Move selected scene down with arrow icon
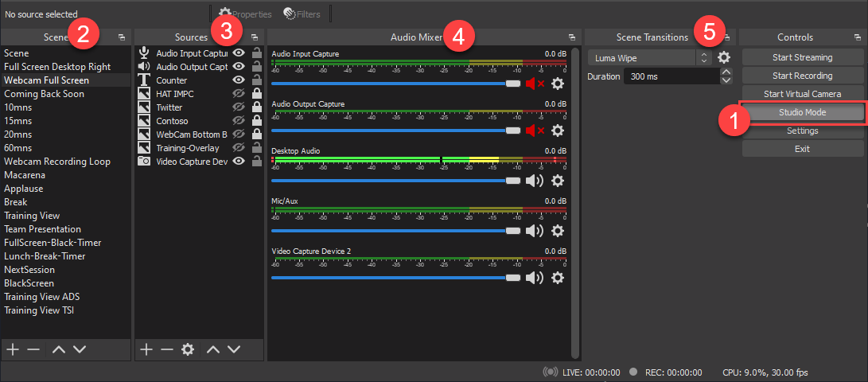Screen dimensions: 868x382 (x=80, y=349)
